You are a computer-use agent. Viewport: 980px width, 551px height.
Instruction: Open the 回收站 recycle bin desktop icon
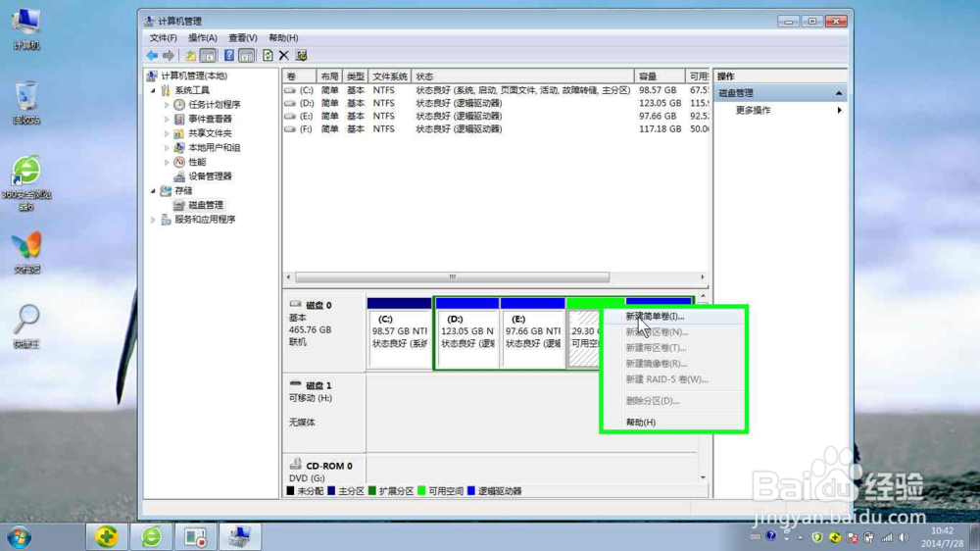(x=26, y=102)
